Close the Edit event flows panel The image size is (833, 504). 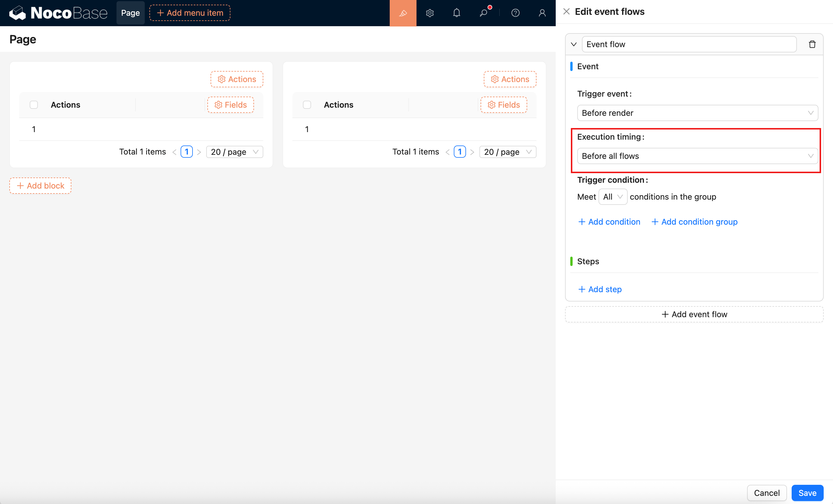click(x=566, y=11)
